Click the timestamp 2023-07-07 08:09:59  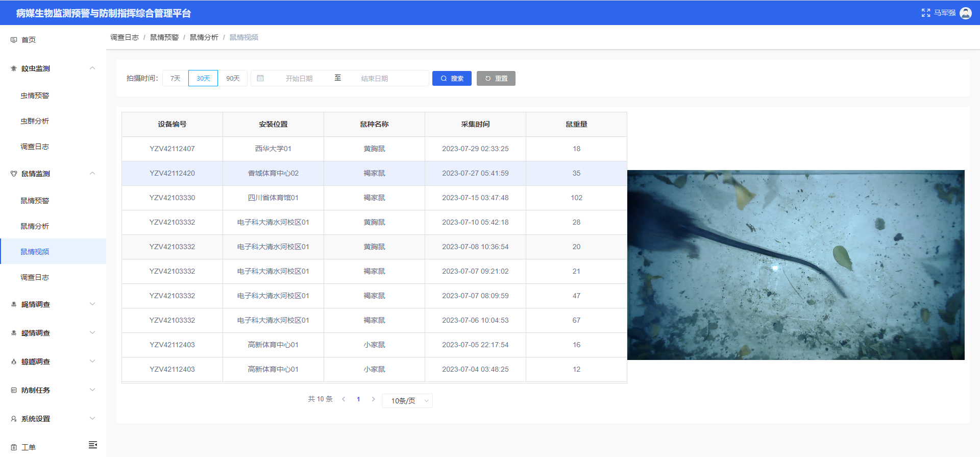475,296
